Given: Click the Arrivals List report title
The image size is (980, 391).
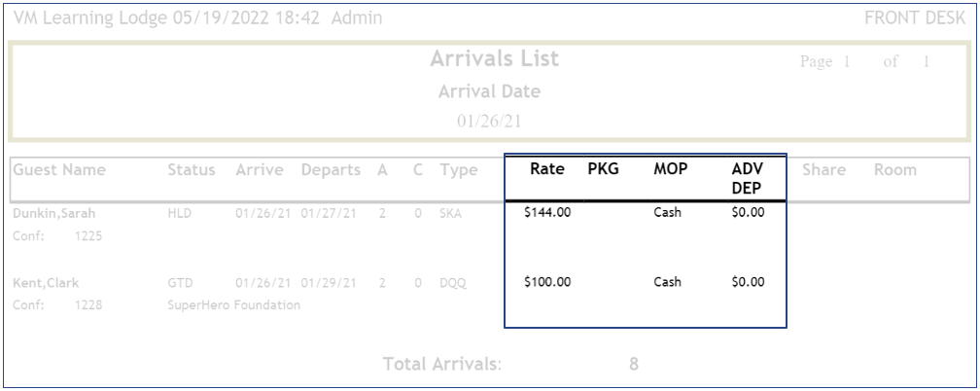Looking at the screenshot, I should point(494,59).
